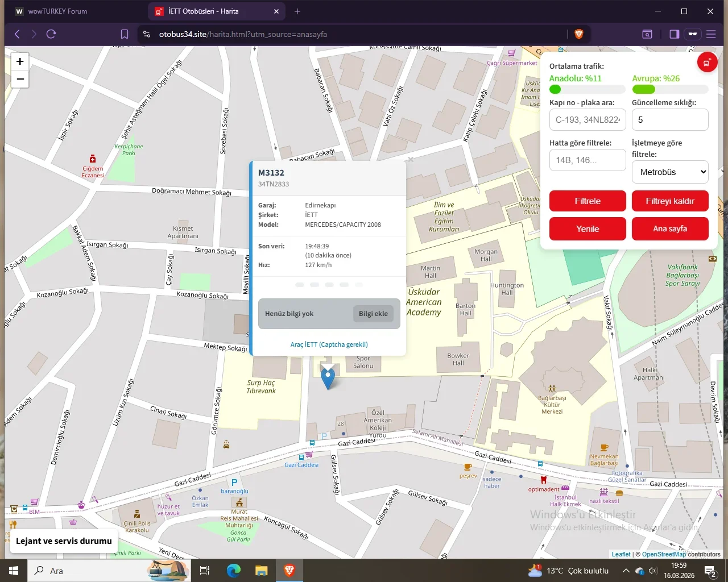Close the M3132 vehicle popup
The width and height of the screenshot is (728, 582).
click(410, 159)
